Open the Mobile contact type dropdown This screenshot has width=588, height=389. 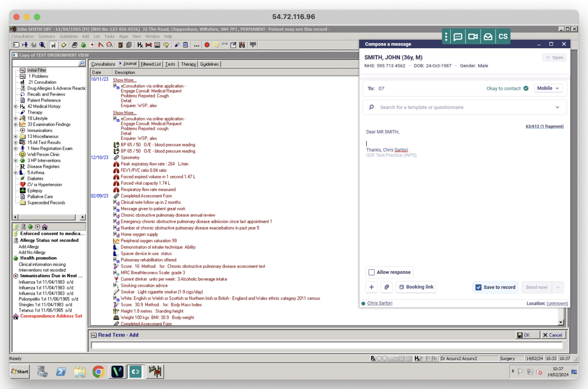coord(548,88)
